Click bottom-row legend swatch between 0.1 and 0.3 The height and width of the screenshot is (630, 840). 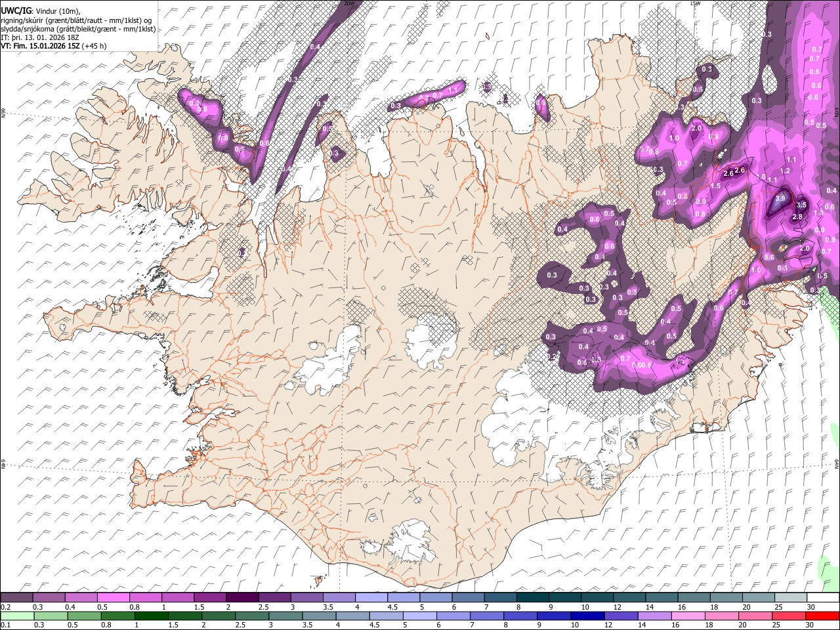pos(17,616)
